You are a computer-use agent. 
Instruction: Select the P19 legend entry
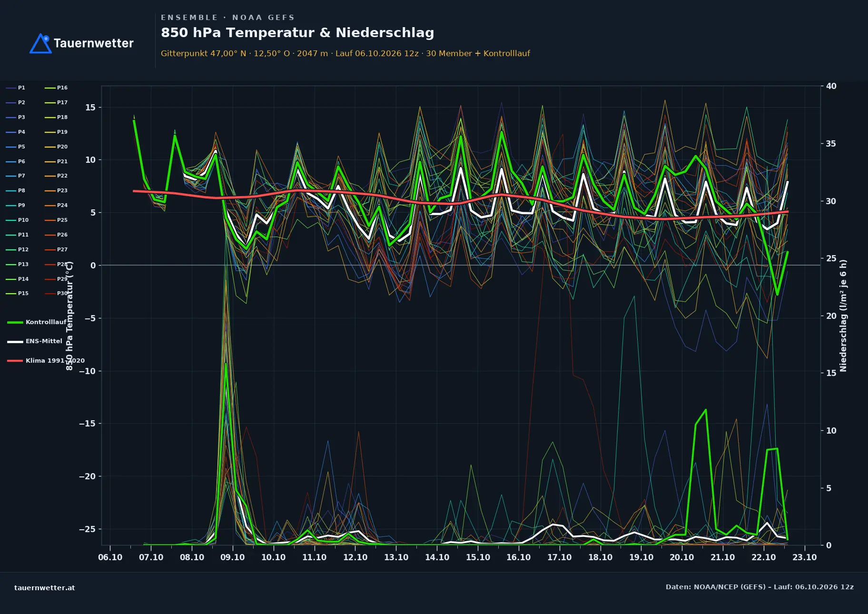(56, 132)
